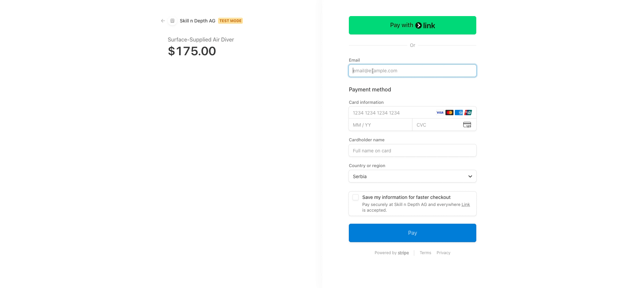Click the merchant storefront icon
The width and height of the screenshot is (644, 288).
pos(172,20)
